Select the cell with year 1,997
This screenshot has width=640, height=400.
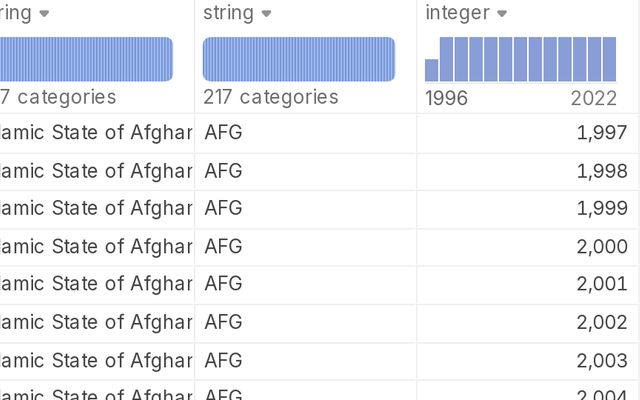[x=526, y=133]
